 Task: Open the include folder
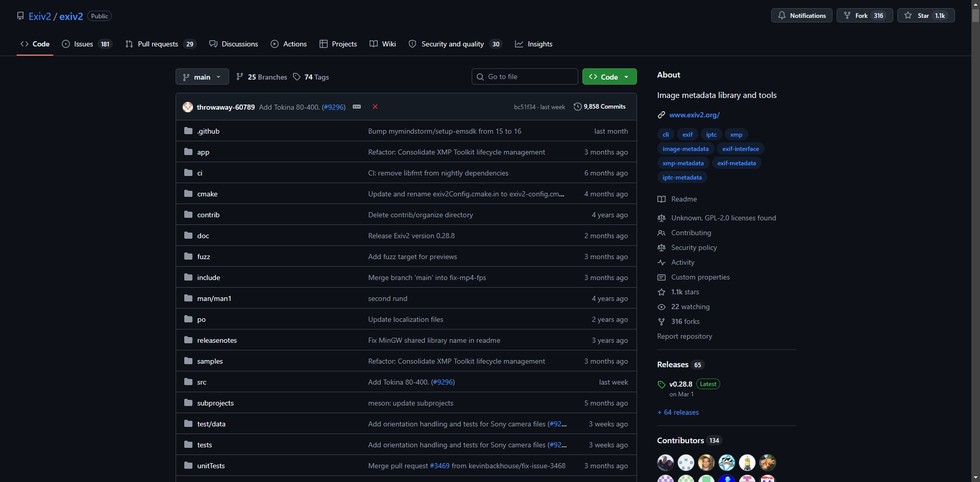coord(208,277)
